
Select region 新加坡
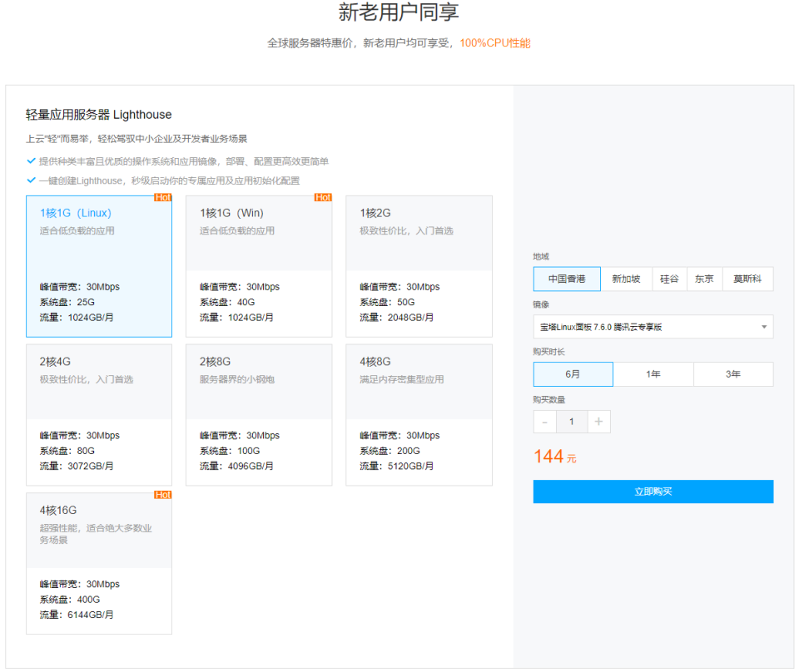coord(626,279)
